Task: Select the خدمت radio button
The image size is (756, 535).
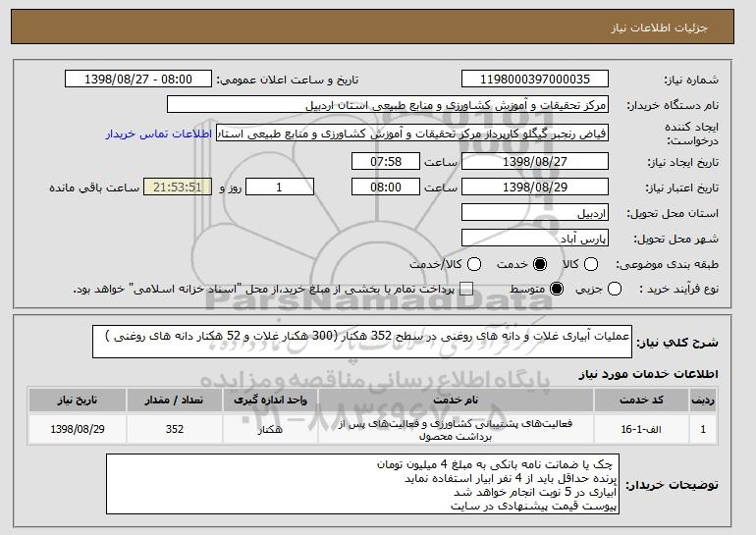Action: (540, 264)
